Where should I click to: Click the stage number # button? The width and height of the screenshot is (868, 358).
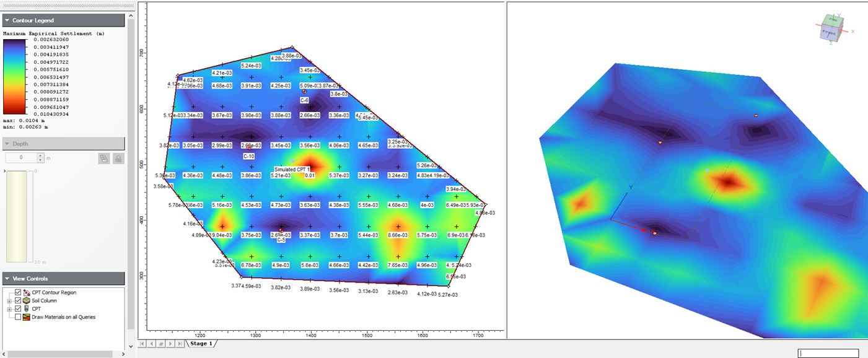click(161, 343)
